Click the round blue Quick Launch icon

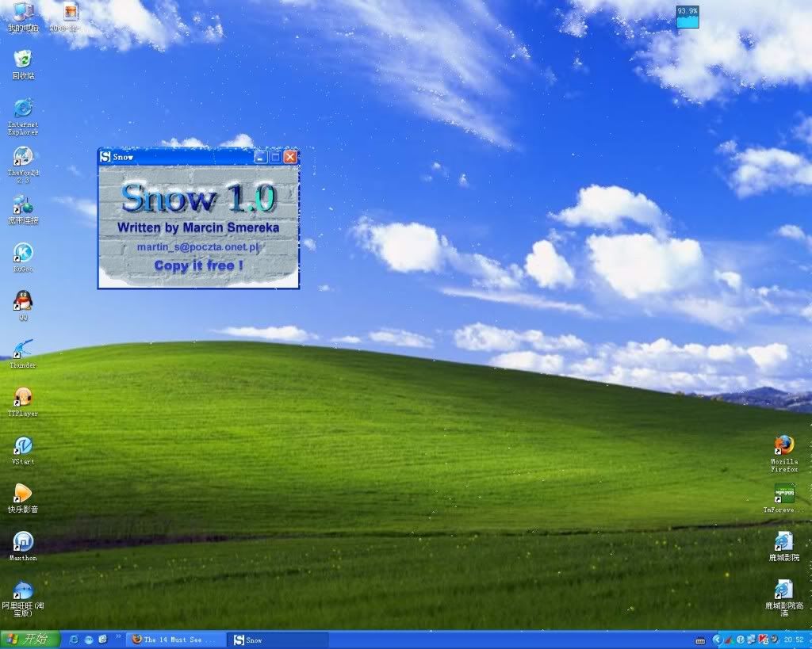pyautogui.click(x=89, y=639)
